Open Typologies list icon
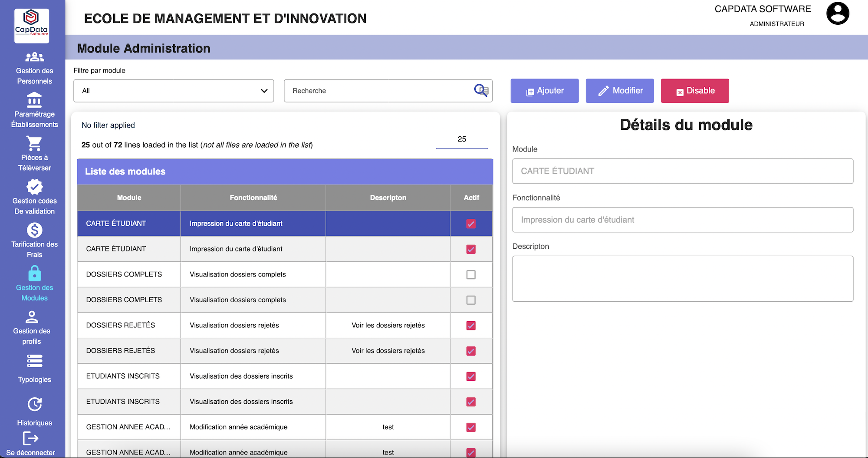Image resolution: width=868 pixels, height=458 pixels. pos(35,361)
